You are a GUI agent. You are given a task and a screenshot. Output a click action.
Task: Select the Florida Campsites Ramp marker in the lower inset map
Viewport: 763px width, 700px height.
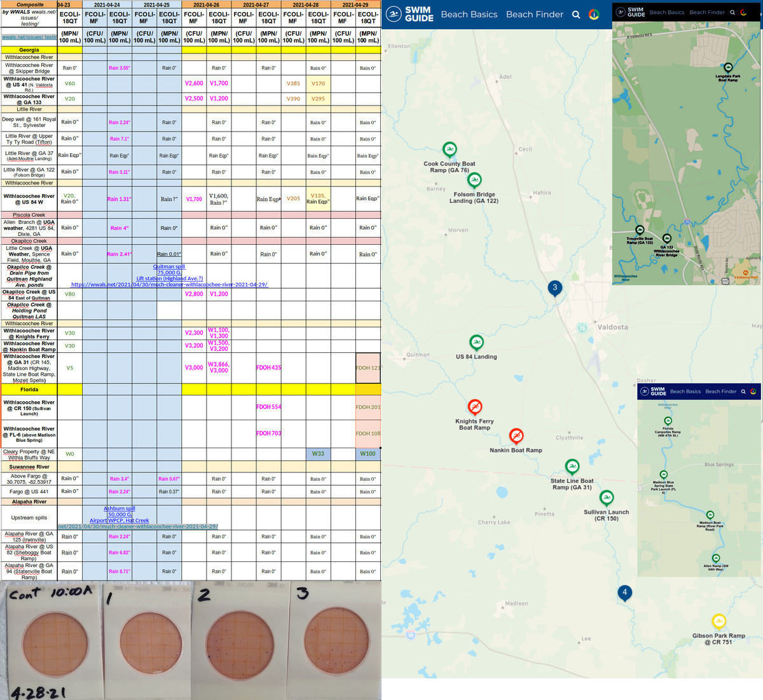click(668, 420)
